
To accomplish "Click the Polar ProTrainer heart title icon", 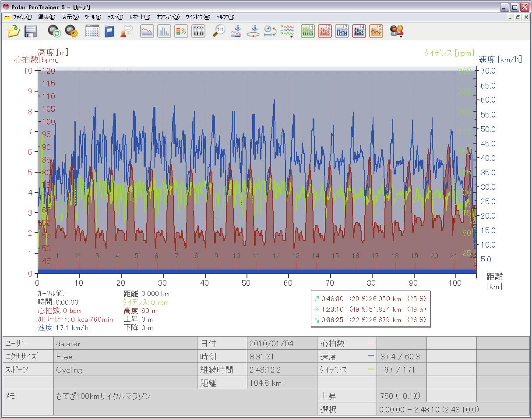I will tap(6, 7).
